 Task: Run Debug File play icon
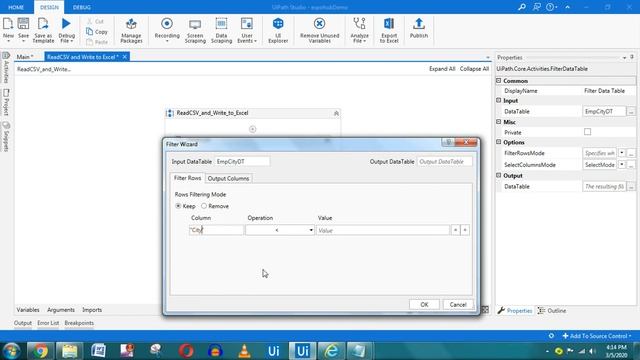[x=66, y=24]
